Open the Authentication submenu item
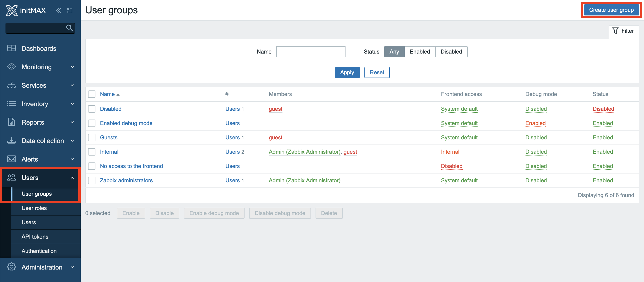 [39, 251]
